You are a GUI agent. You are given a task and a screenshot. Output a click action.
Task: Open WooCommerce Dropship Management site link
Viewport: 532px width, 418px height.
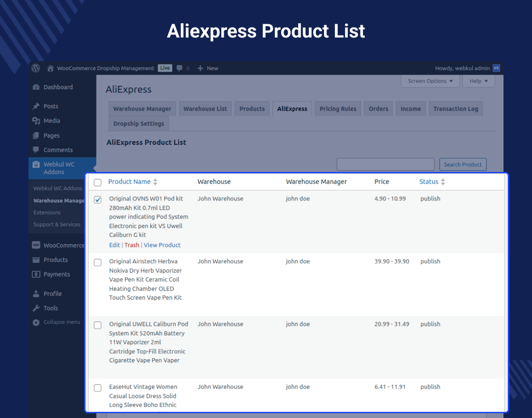[x=105, y=68]
